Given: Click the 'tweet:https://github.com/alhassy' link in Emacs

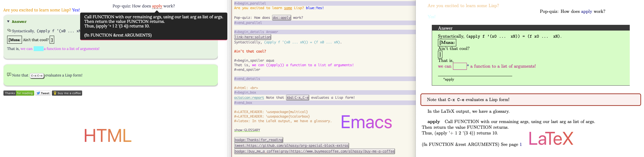Looking at the screenshot, I should tap(291, 145).
